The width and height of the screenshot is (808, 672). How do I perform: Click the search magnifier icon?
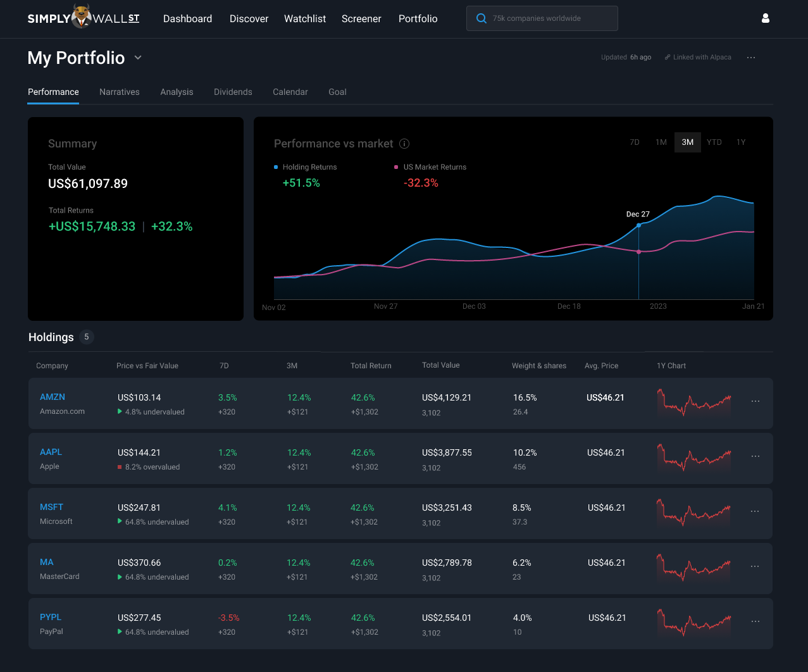click(482, 18)
